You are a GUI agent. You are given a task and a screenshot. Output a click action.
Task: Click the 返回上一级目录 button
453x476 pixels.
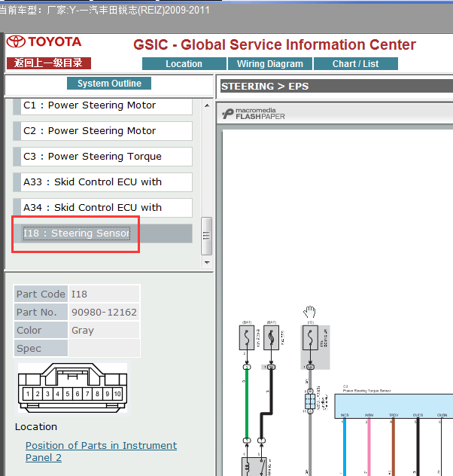click(x=48, y=63)
